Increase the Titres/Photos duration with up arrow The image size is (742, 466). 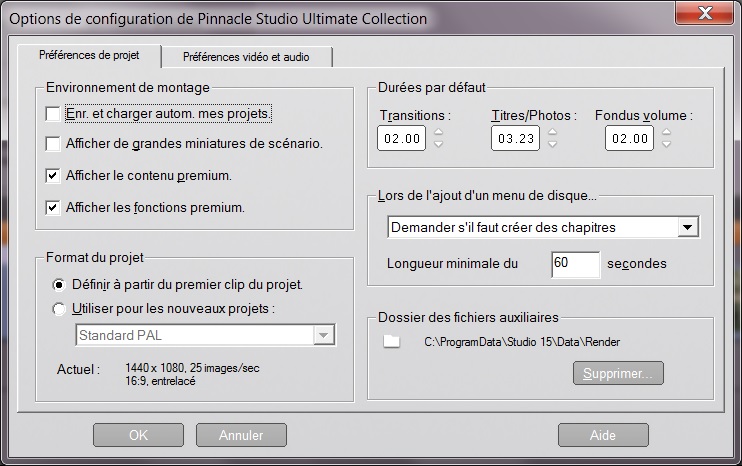point(552,132)
